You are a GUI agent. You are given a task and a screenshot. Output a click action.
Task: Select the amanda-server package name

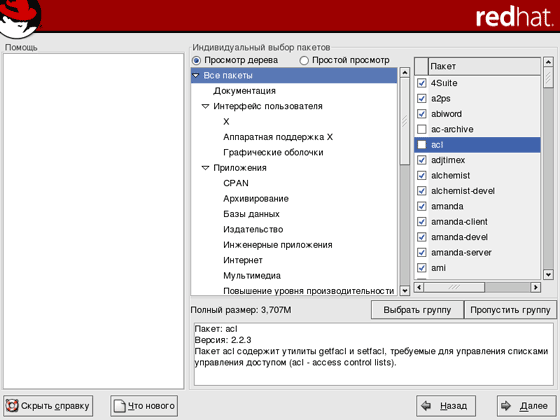click(x=461, y=252)
